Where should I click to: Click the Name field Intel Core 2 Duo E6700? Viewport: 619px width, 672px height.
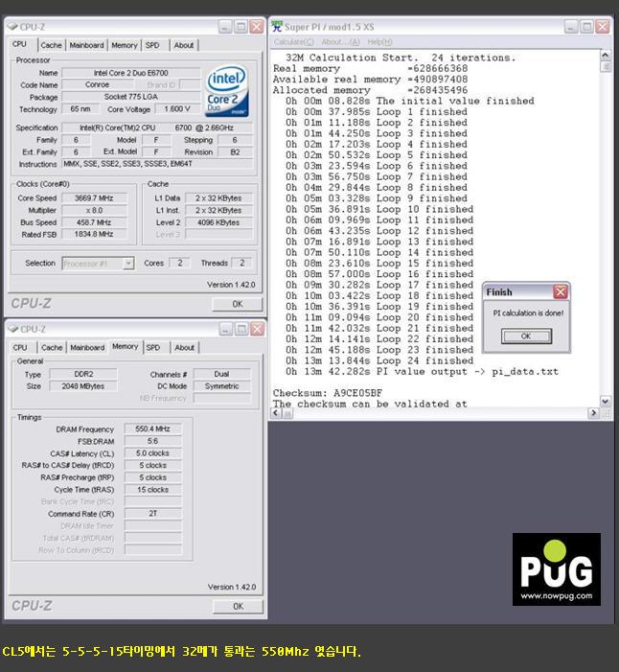(131, 73)
